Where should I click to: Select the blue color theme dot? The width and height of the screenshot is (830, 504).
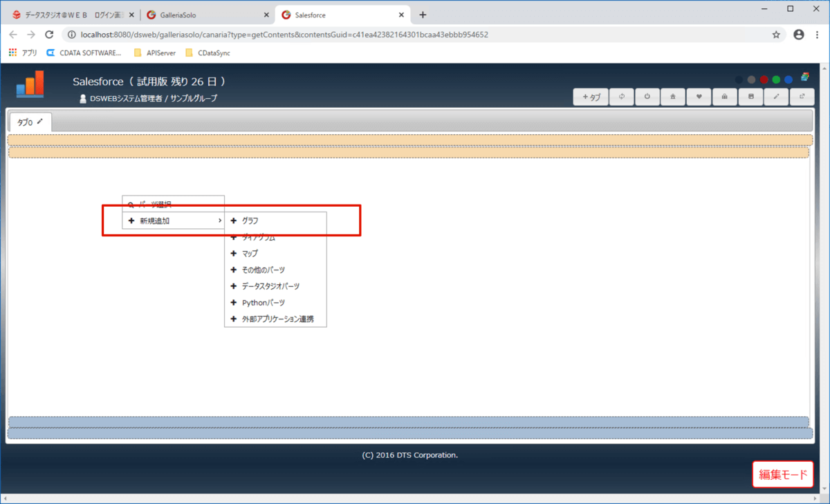pos(788,80)
